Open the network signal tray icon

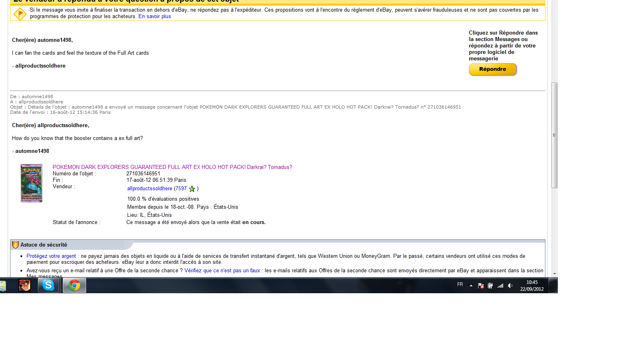pyautogui.click(x=500, y=286)
